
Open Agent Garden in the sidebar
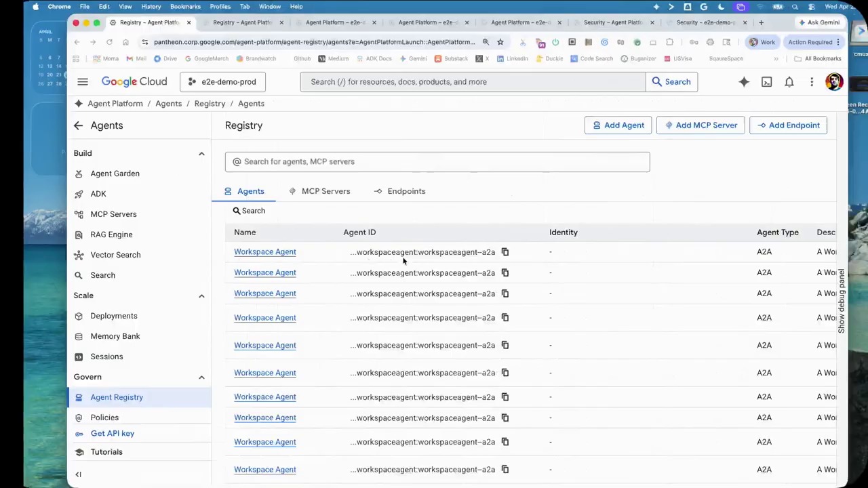115,174
